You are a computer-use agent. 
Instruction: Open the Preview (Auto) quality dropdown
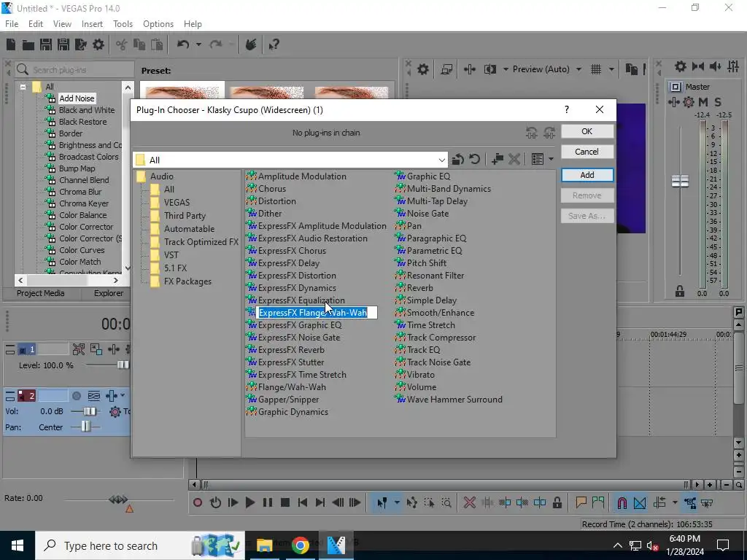(x=578, y=69)
